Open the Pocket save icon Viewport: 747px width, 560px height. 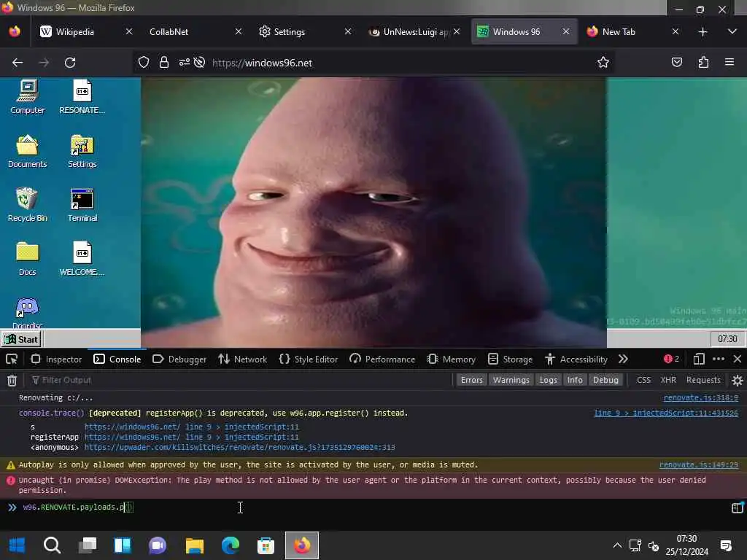tap(677, 63)
